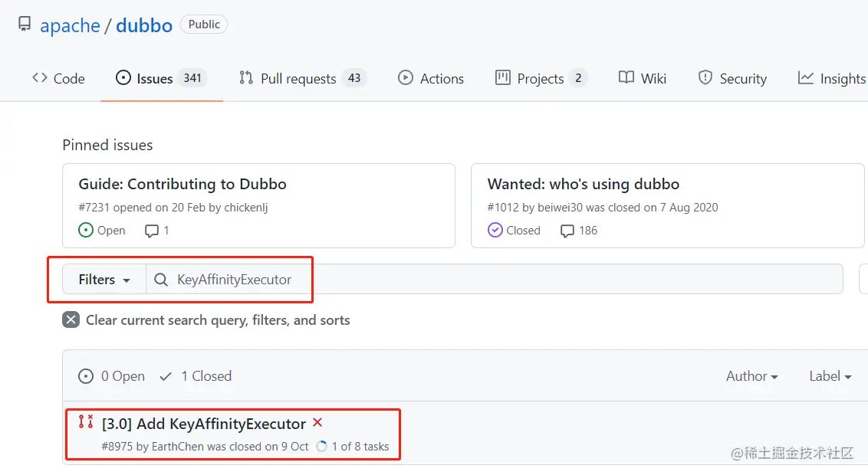868x475 pixels.
Task: Click the closed pull request icon
Action: tap(86, 422)
